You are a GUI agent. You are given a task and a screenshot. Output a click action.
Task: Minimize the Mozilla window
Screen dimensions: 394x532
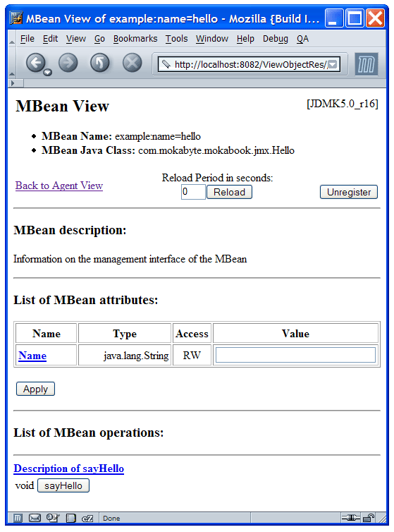click(334, 18)
